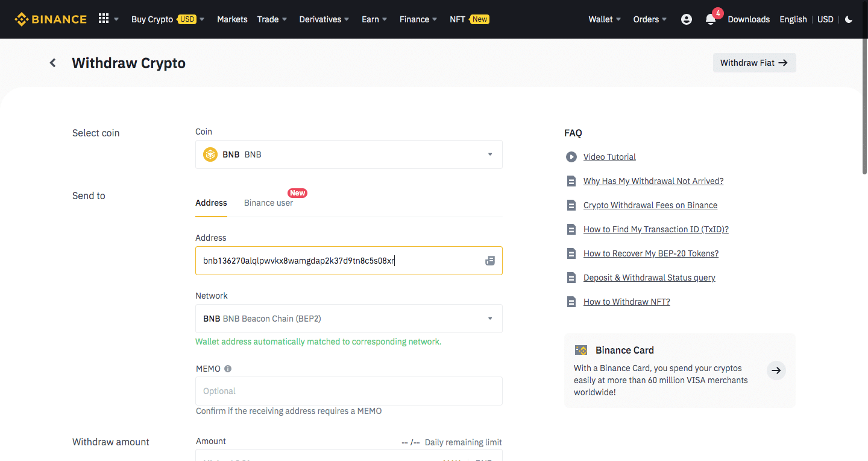
Task: Click the Video Tutorial play icon
Action: pos(571,157)
